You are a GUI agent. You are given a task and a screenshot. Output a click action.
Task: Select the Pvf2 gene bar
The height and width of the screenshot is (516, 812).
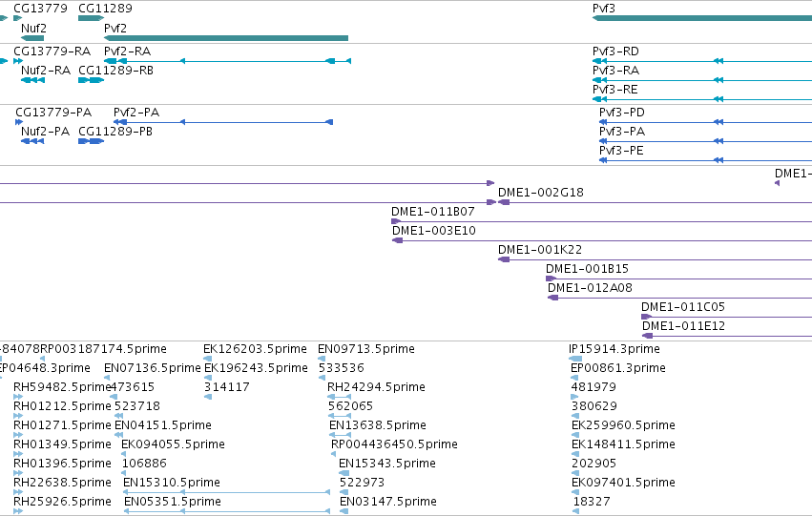click(226, 38)
